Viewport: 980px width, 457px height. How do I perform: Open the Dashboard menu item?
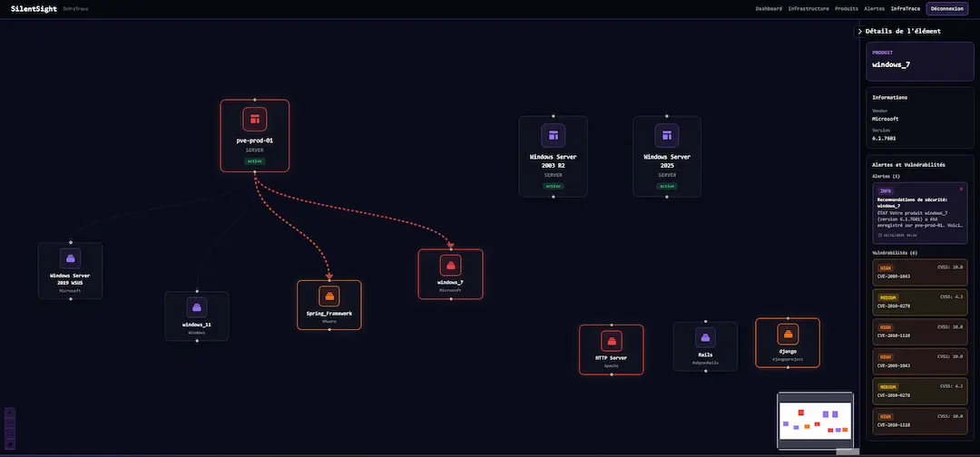click(x=769, y=9)
